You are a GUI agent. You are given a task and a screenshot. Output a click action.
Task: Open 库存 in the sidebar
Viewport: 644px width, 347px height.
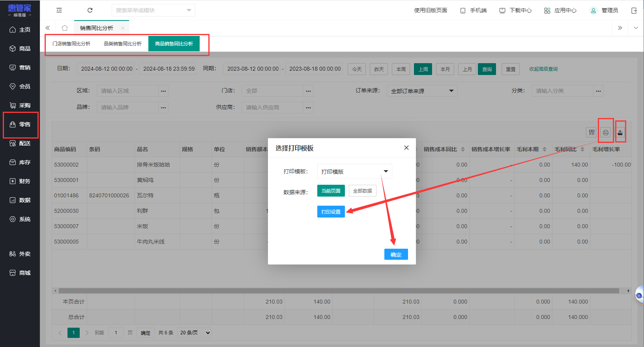(x=20, y=162)
